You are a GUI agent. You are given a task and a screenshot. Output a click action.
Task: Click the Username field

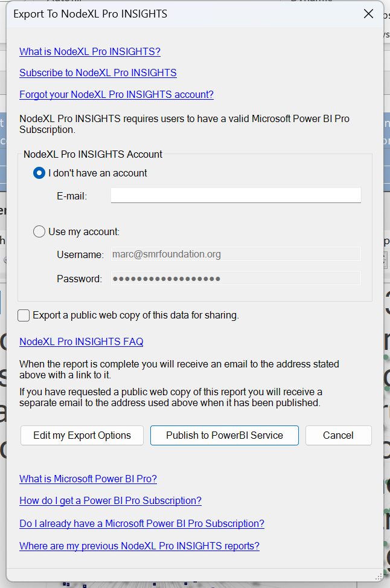(x=235, y=254)
